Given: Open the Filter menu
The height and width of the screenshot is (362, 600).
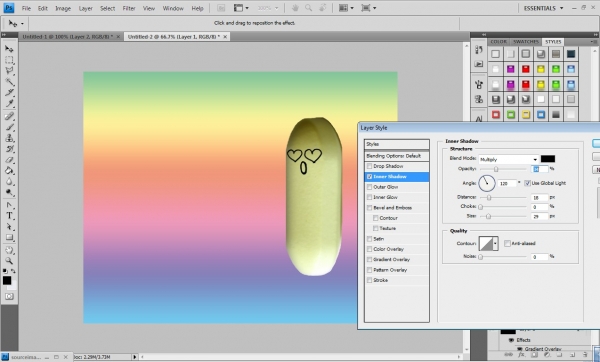Looking at the screenshot, I should coord(129,8).
